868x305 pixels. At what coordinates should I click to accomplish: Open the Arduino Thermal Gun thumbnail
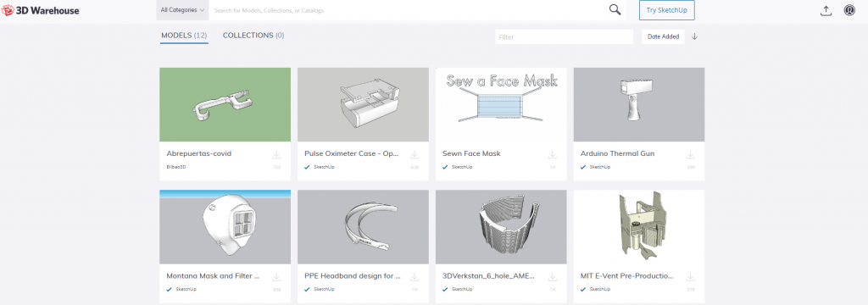[639, 104]
